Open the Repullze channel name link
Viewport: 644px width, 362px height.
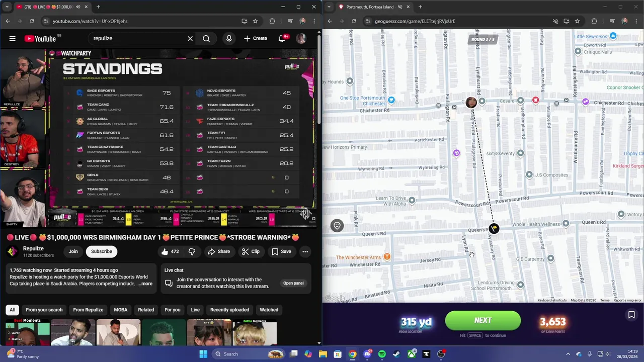[33, 249]
